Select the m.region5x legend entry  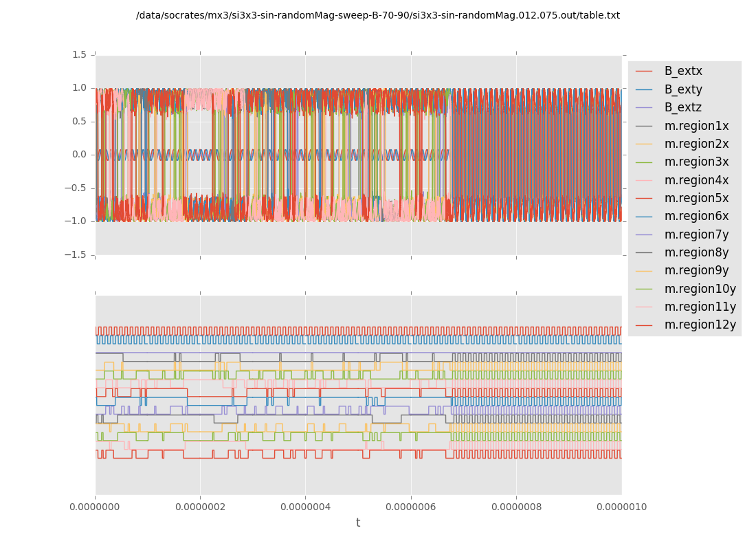pos(696,198)
